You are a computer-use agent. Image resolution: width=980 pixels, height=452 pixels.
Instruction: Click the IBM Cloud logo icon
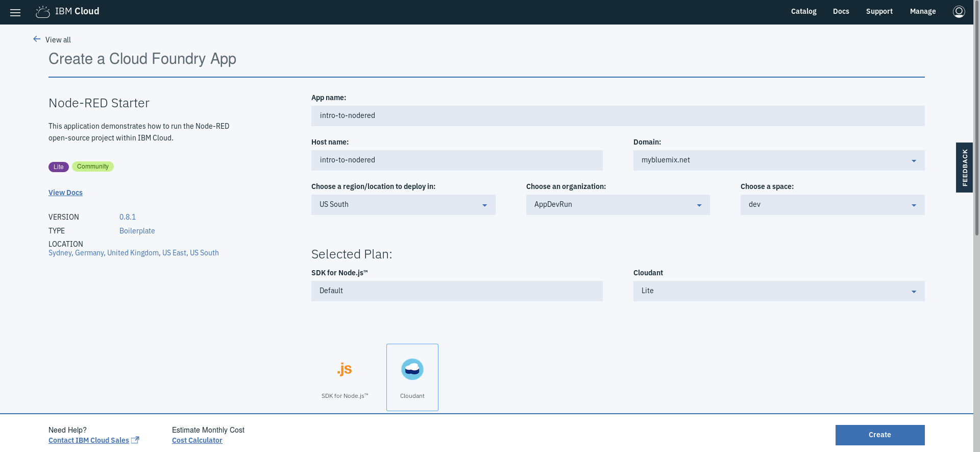(43, 12)
